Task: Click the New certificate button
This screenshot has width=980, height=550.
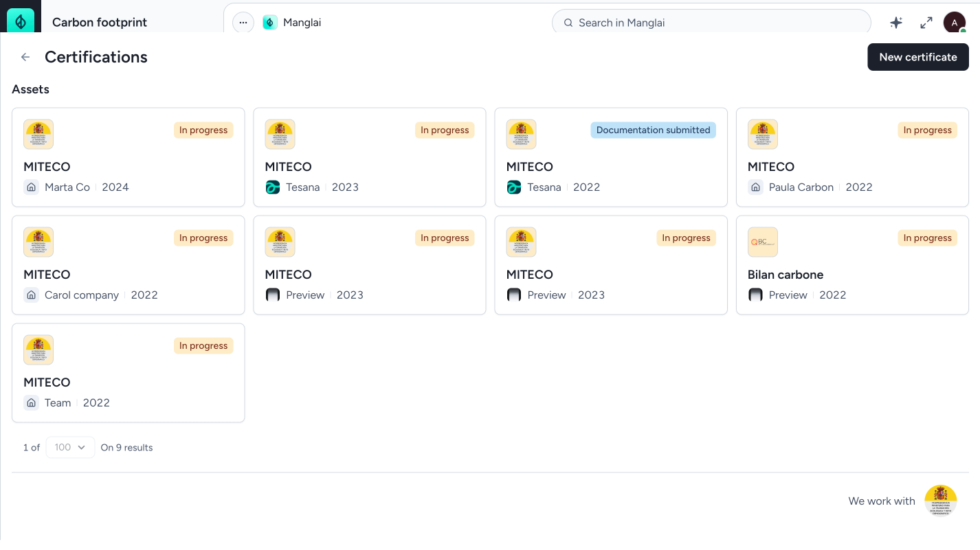Action: point(918,57)
